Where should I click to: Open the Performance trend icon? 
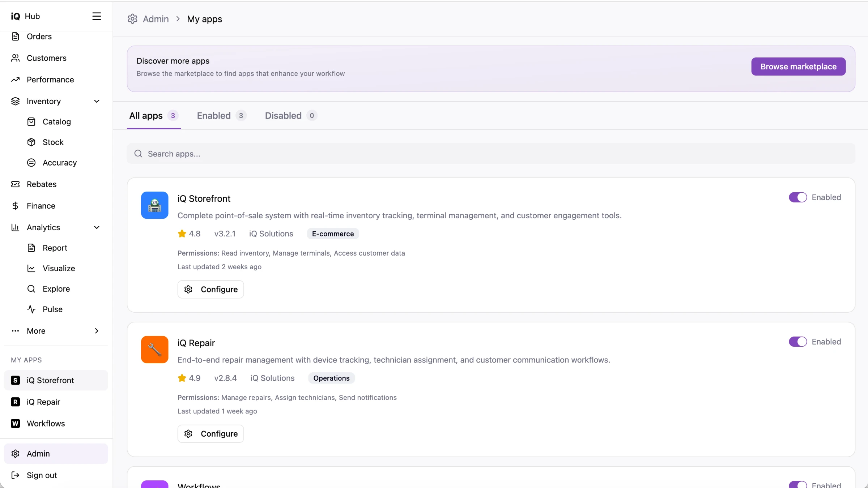coord(15,80)
